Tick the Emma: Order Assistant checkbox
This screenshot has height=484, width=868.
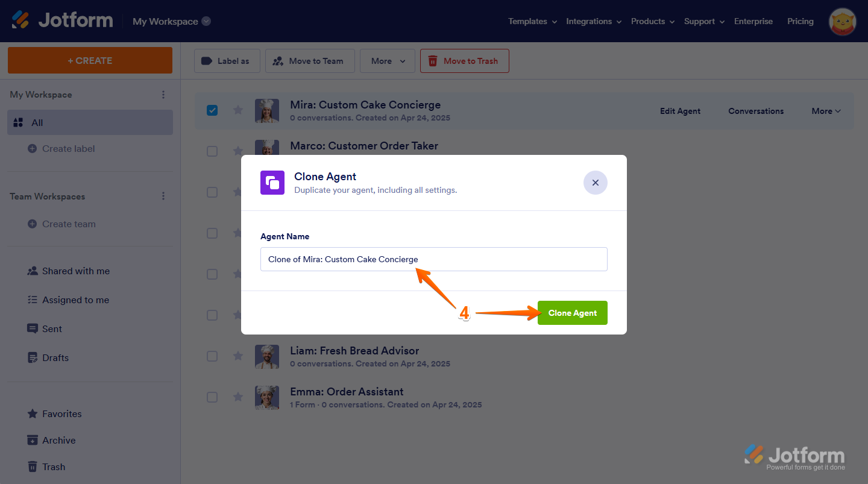pyautogui.click(x=212, y=397)
